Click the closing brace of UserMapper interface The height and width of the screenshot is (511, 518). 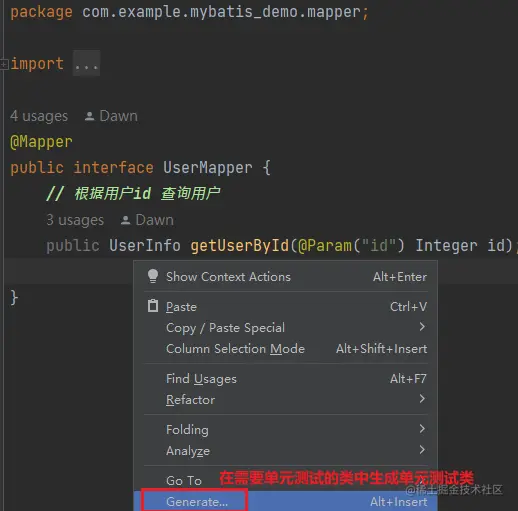tap(14, 297)
